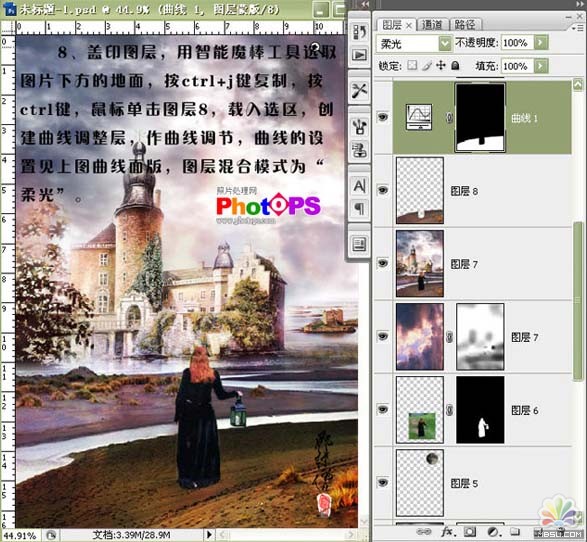
Task: Select the 图层 6 layer thumbnail
Action: (x=420, y=409)
